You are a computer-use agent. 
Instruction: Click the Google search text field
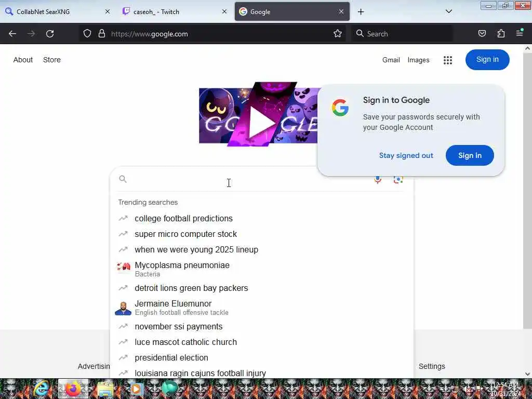pos(249,179)
